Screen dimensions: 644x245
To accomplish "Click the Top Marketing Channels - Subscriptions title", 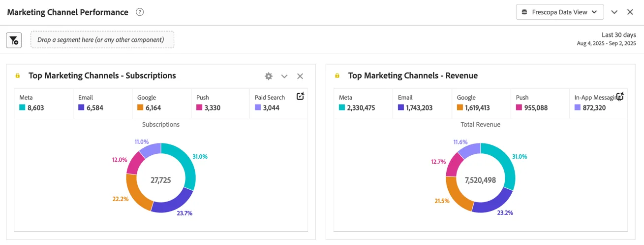I will pos(102,76).
